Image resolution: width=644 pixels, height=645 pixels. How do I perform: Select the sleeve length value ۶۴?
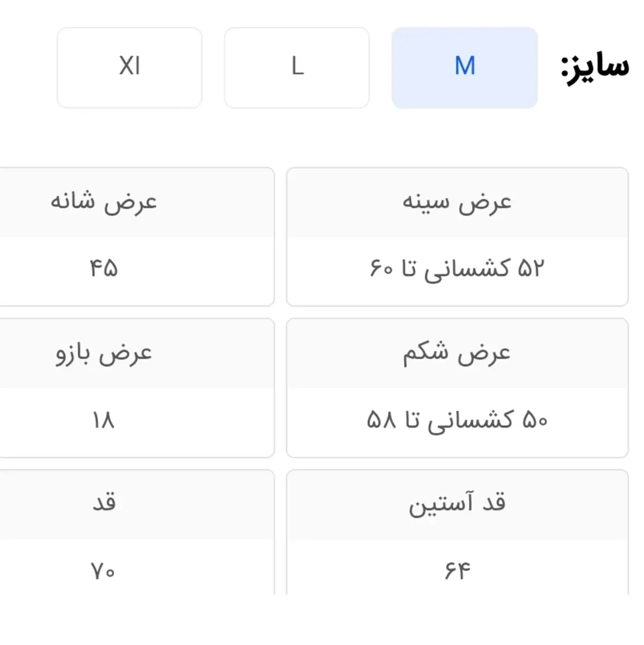point(457,572)
